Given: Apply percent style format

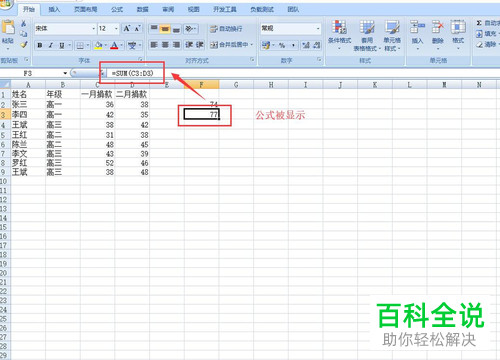Looking at the screenshot, I should (282, 45).
